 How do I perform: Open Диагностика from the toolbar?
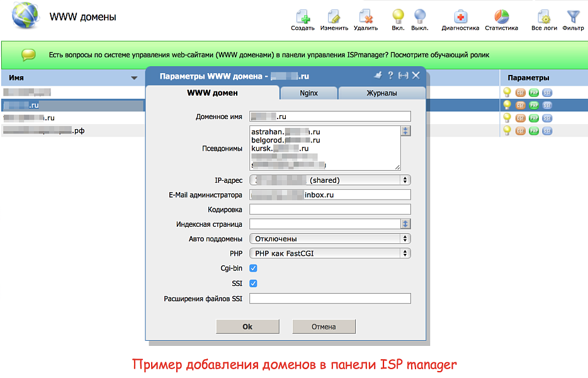pos(460,17)
